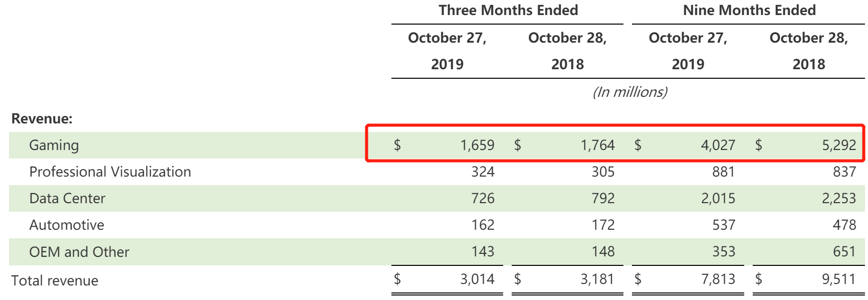Select Gaming value 4,027
This screenshot has width=868, height=300.
point(718,145)
